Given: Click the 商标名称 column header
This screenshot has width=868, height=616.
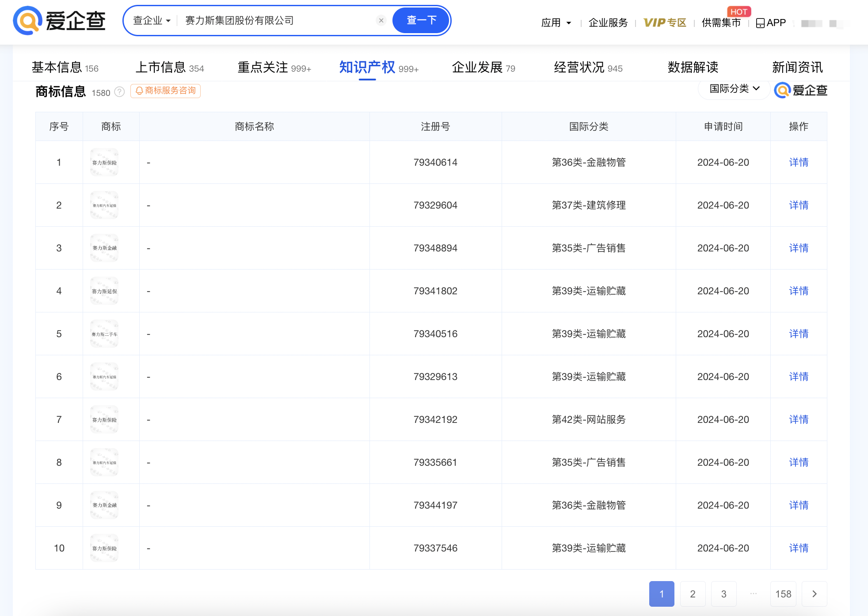Looking at the screenshot, I should [254, 126].
